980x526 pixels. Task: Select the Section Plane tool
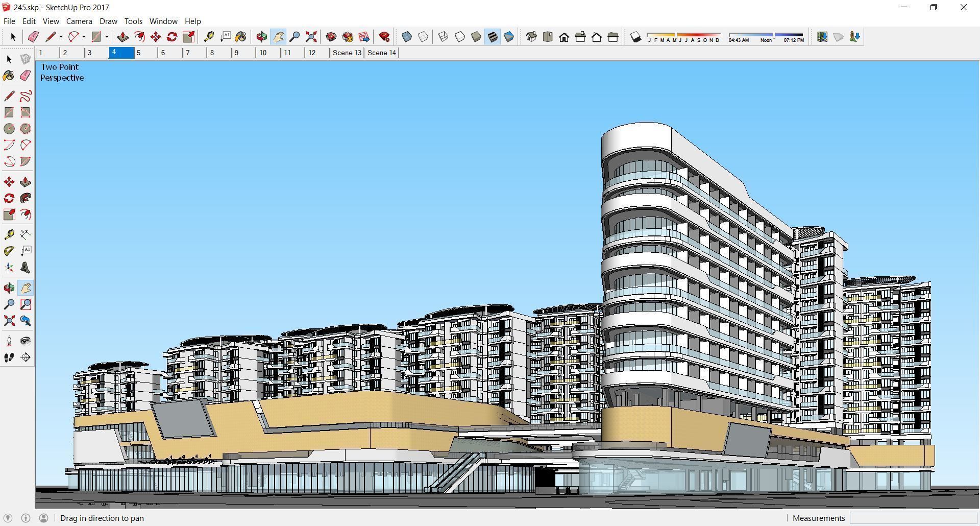26,357
